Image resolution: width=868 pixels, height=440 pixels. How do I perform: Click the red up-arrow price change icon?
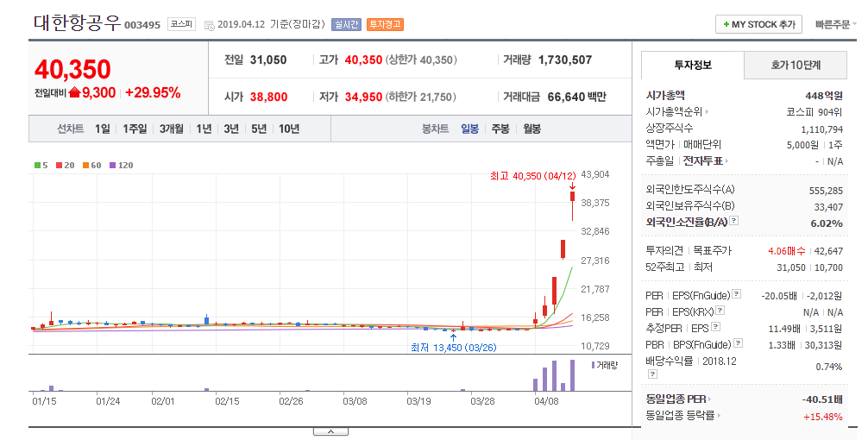(75, 92)
